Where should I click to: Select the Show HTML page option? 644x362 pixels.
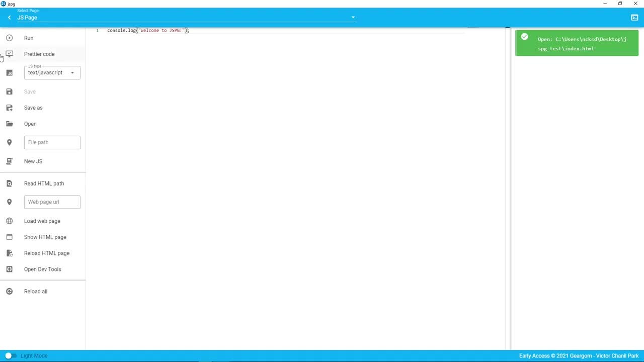45,237
